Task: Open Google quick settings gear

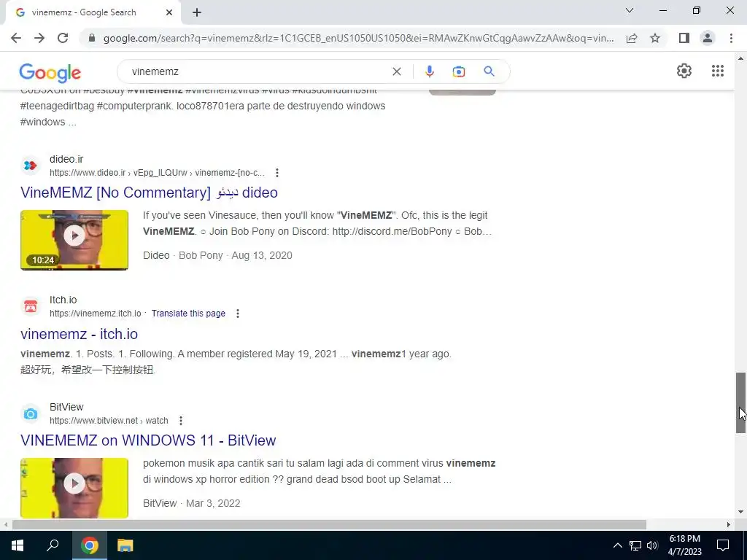Action: [x=684, y=71]
